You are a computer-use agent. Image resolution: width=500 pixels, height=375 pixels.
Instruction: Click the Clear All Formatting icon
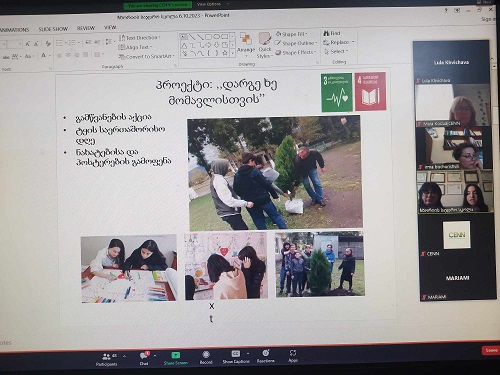click(48, 44)
